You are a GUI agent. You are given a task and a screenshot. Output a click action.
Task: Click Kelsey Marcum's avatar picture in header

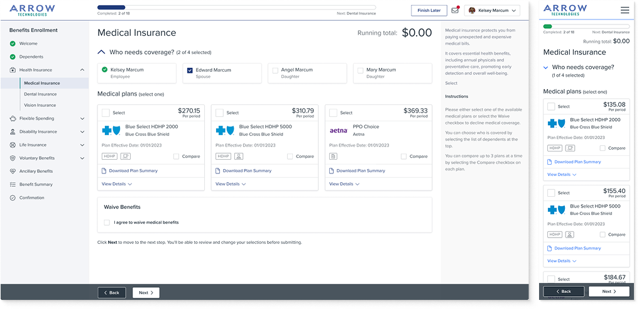(x=472, y=11)
